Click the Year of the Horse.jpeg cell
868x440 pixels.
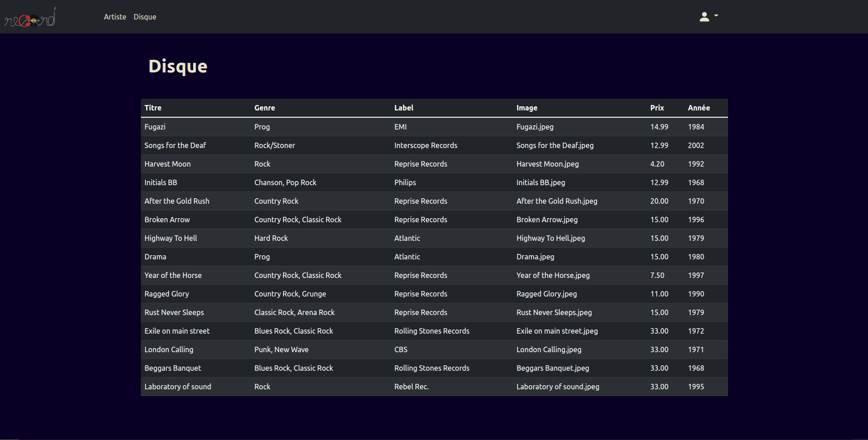pyautogui.click(x=553, y=275)
